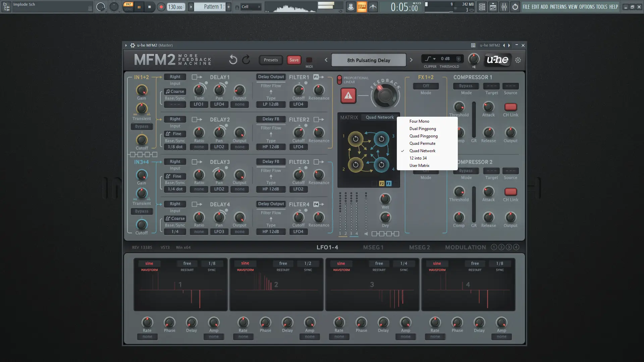Switch to the MSEG1 tab
Viewport: 644px width, 362px height.
tap(373, 247)
